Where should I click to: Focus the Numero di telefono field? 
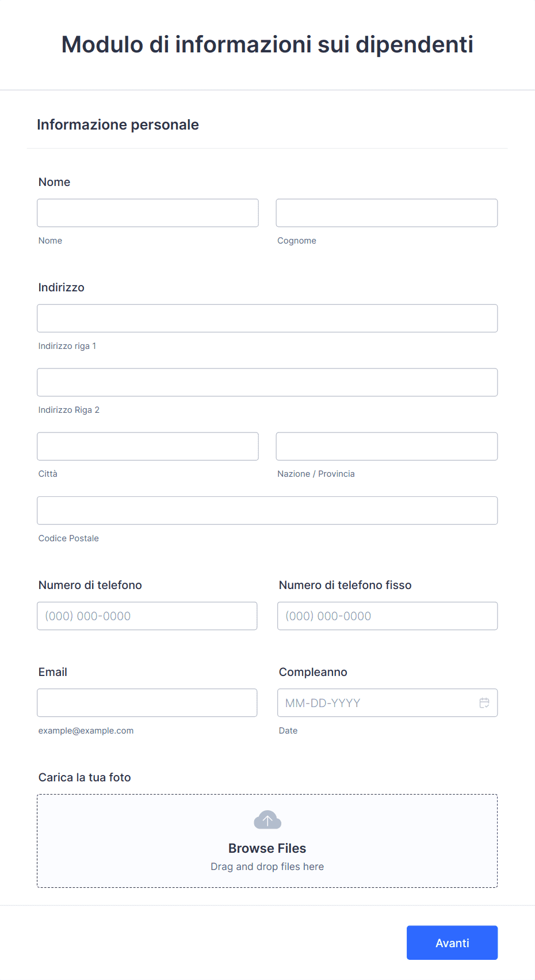147,616
